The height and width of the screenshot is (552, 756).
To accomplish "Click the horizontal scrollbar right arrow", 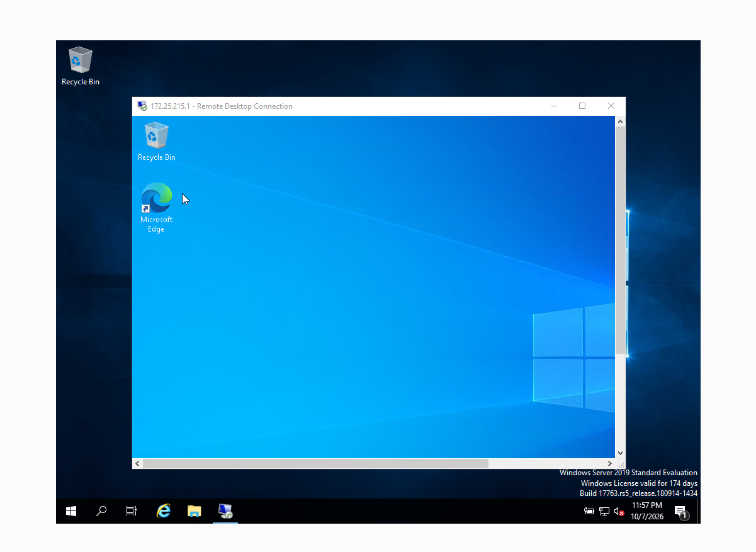I will (609, 463).
